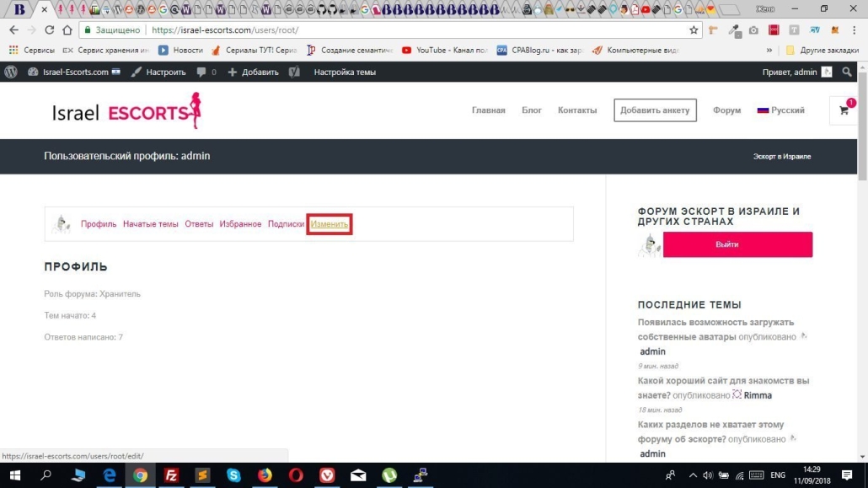
Task: Open the Русский language selector
Action: (780, 110)
